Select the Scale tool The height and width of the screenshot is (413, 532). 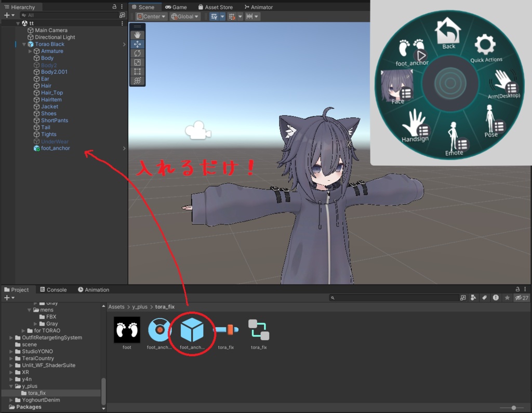tap(137, 62)
